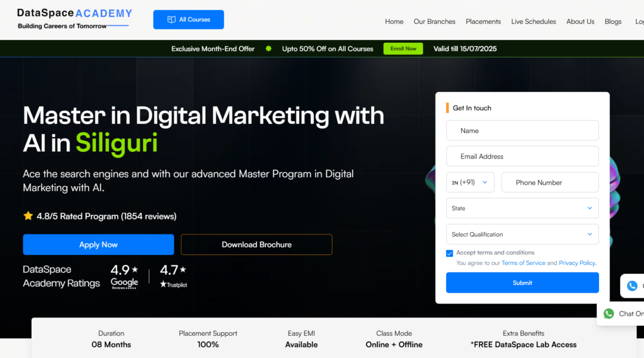Click the DataSpace Academy logo
Screen dimensions: 644x358
(x=74, y=19)
